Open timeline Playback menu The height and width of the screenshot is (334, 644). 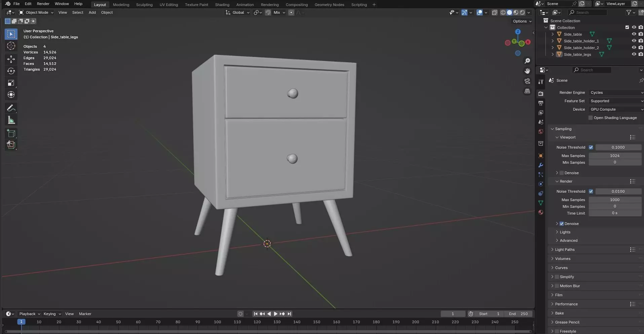click(29, 314)
